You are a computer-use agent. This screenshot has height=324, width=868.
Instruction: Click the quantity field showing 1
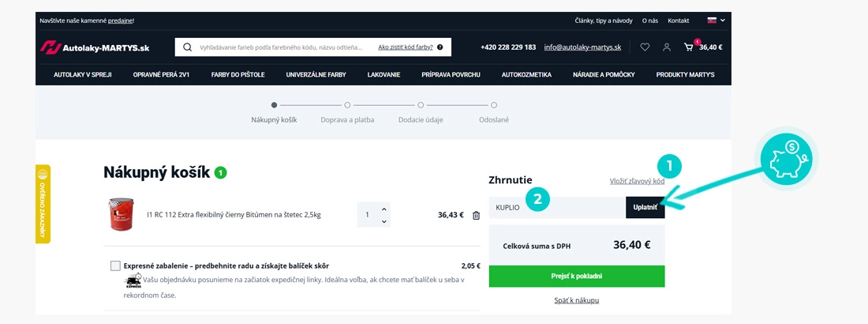pyautogui.click(x=367, y=215)
